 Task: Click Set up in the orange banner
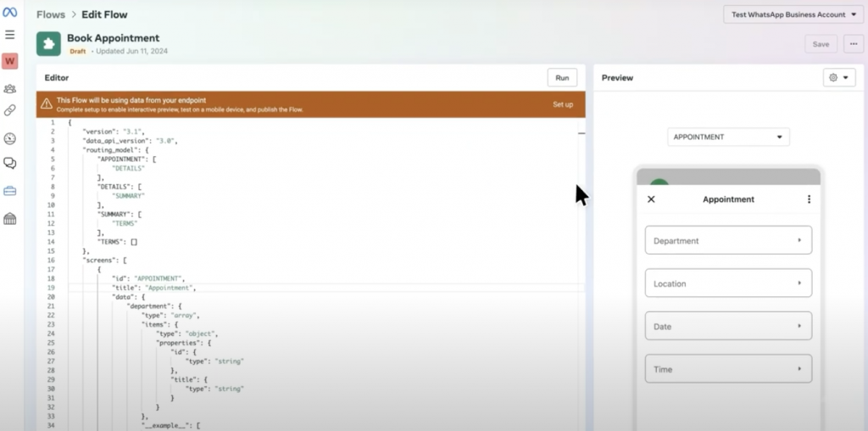[563, 104]
